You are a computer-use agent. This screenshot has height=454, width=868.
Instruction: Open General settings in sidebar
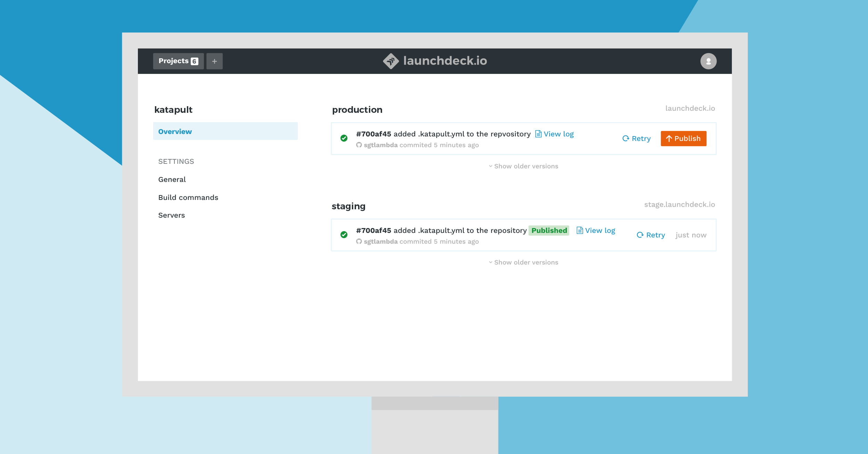coord(172,179)
